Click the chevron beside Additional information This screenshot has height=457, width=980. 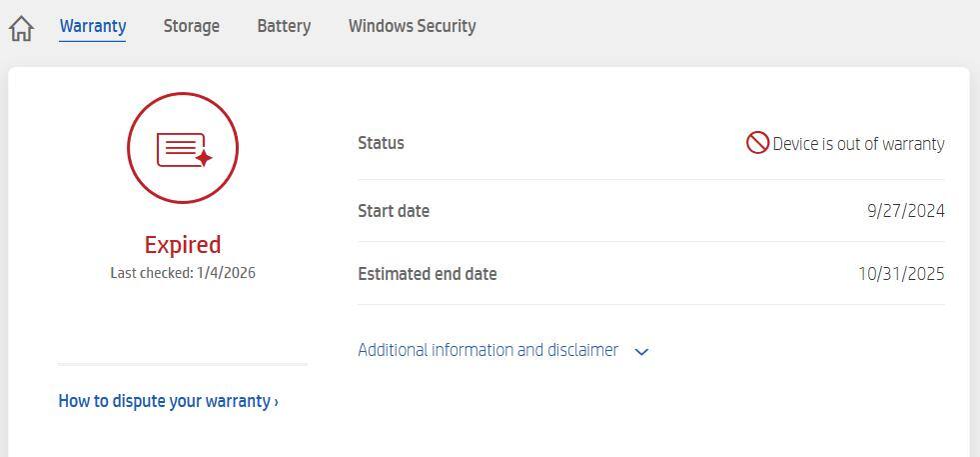(x=642, y=351)
